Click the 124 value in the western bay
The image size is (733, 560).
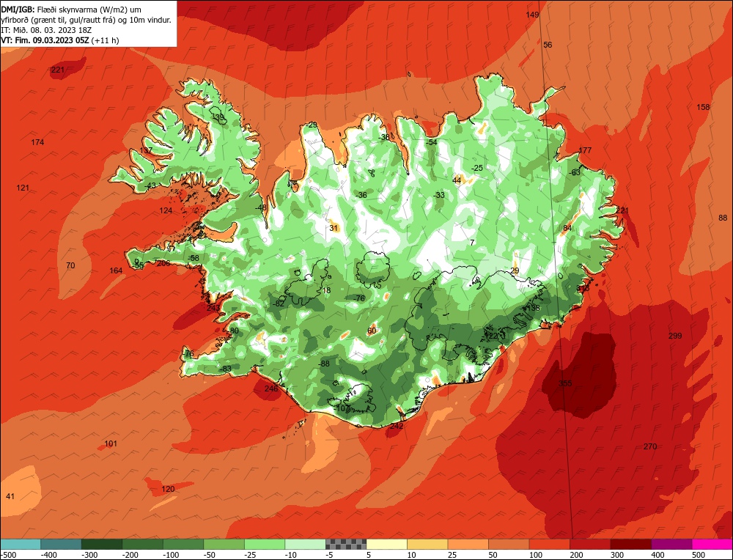point(166,210)
